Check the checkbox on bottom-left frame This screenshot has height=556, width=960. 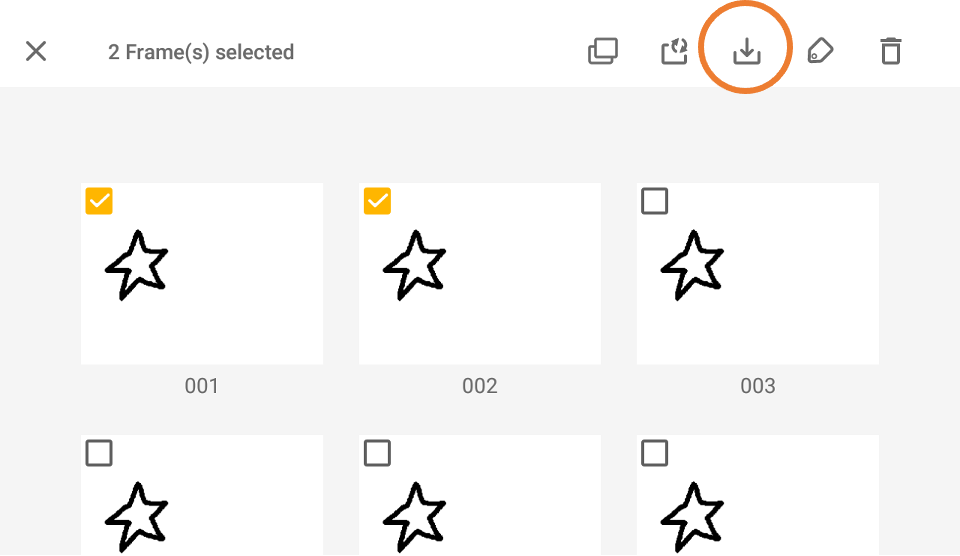tap(99, 453)
